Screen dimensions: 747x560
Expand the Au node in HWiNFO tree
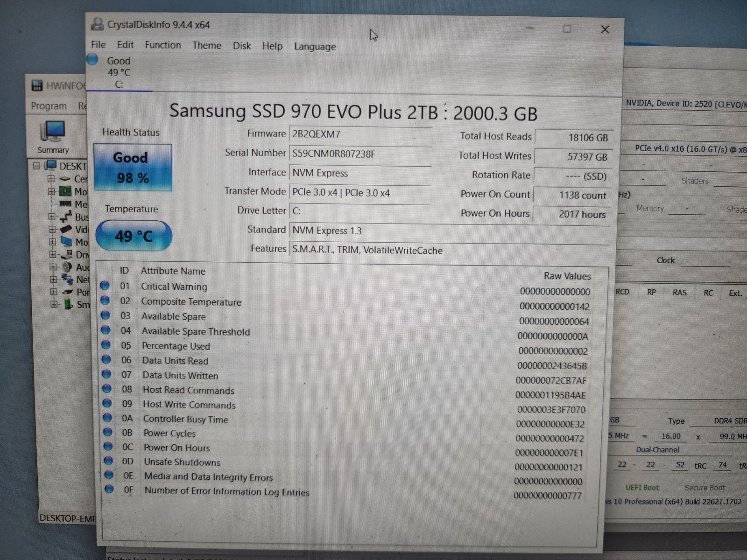click(x=53, y=267)
